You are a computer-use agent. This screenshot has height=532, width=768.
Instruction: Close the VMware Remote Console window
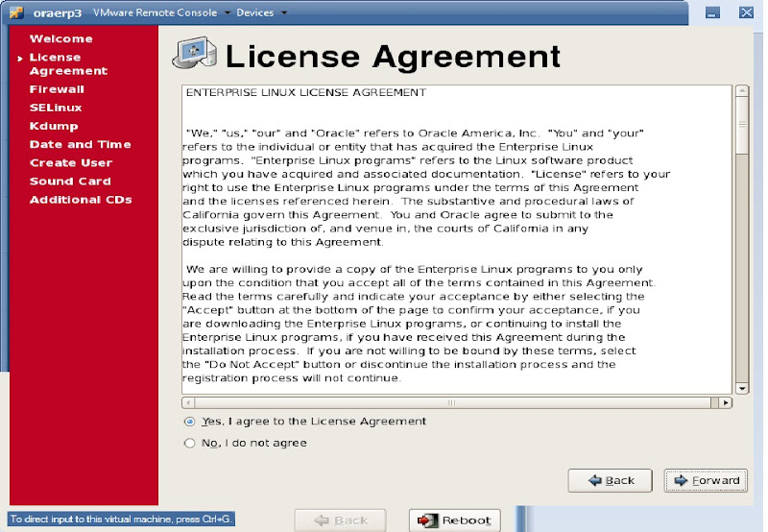pyautogui.click(x=746, y=12)
